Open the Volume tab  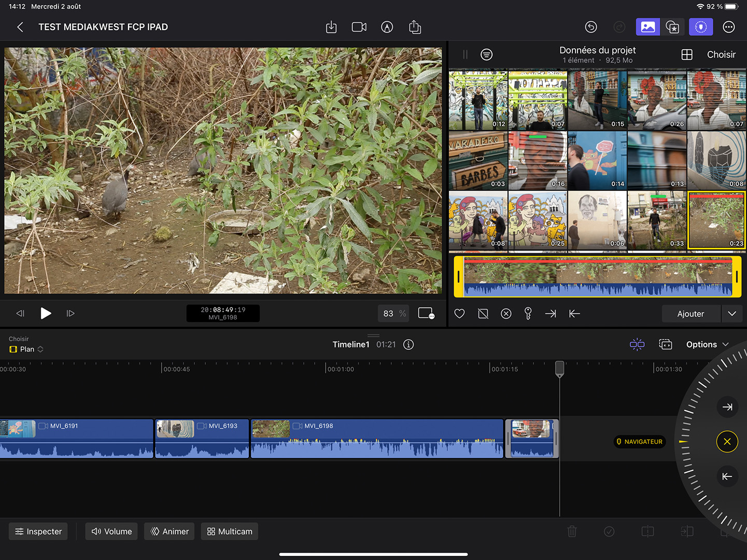(111, 531)
